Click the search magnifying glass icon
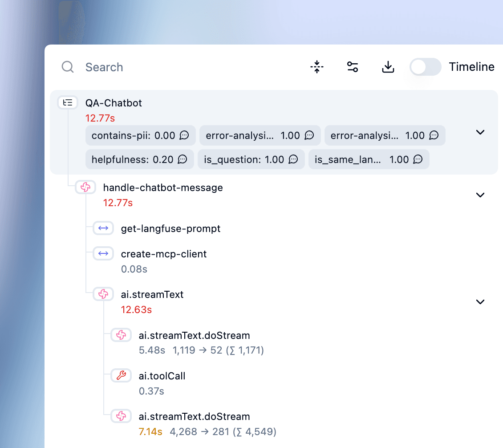The height and width of the screenshot is (448, 503). pos(67,67)
